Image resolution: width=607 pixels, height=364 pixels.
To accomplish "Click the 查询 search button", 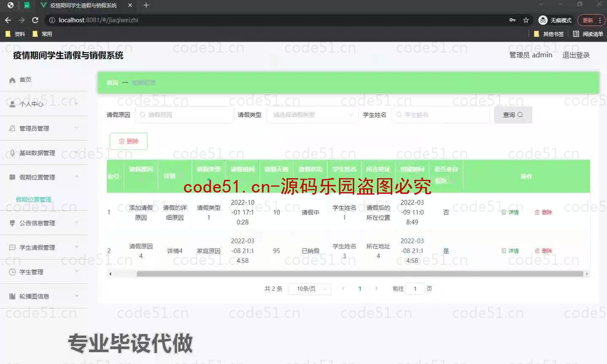I will coord(513,115).
